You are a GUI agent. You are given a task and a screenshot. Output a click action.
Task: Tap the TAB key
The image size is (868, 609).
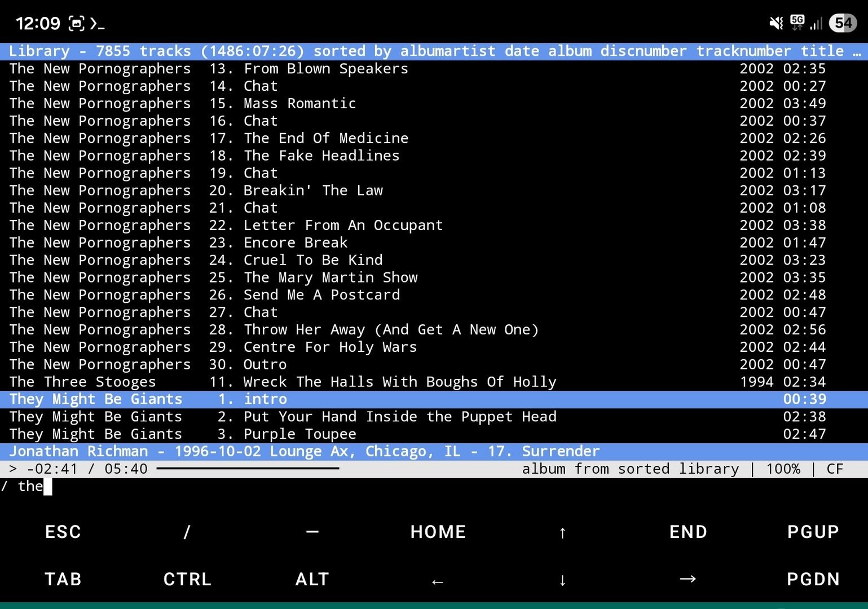point(63,579)
